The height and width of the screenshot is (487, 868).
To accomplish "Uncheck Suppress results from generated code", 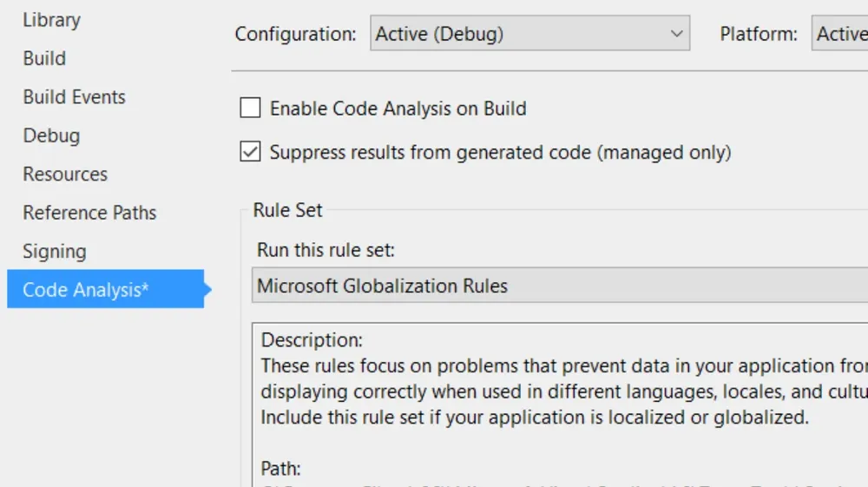I will coord(250,153).
